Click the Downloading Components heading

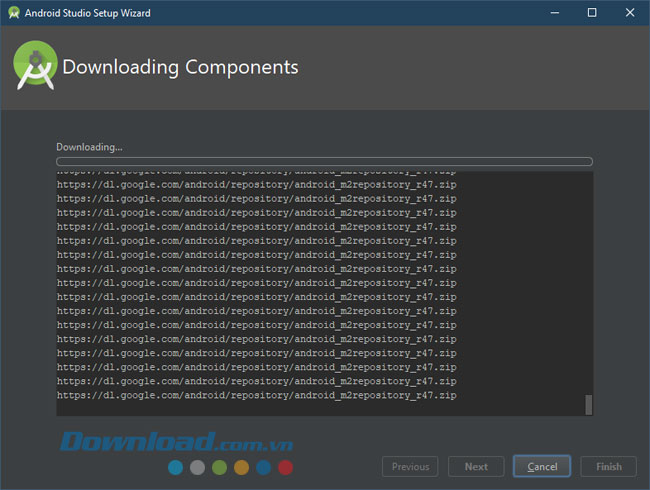180,67
